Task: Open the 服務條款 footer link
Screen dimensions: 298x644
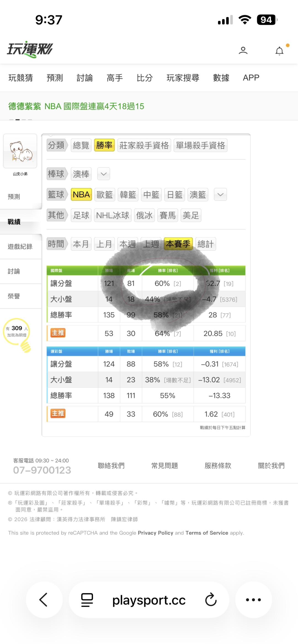Action: click(x=218, y=466)
